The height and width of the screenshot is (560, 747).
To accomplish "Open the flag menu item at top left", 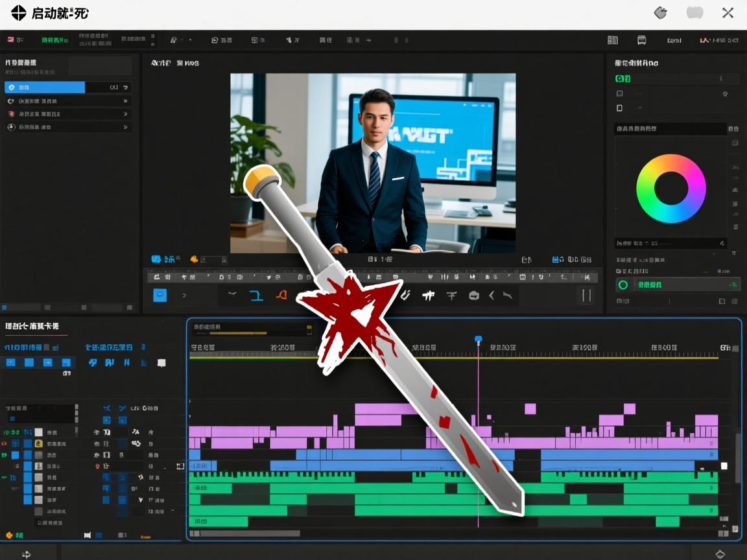I will (x=12, y=40).
